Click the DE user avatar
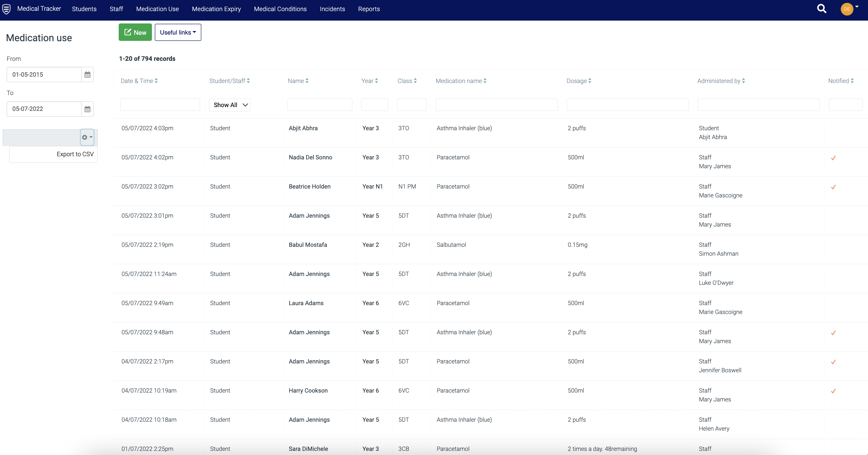 [x=846, y=9]
